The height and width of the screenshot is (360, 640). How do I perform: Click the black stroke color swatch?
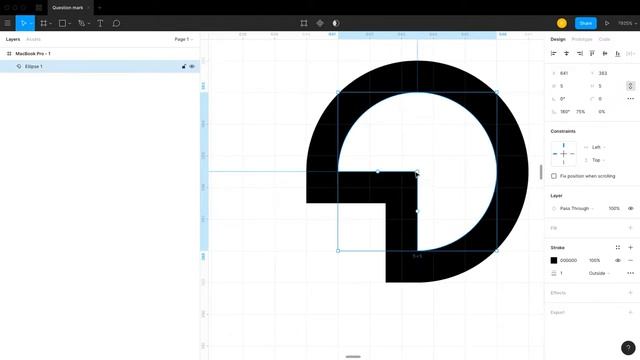[x=554, y=260]
